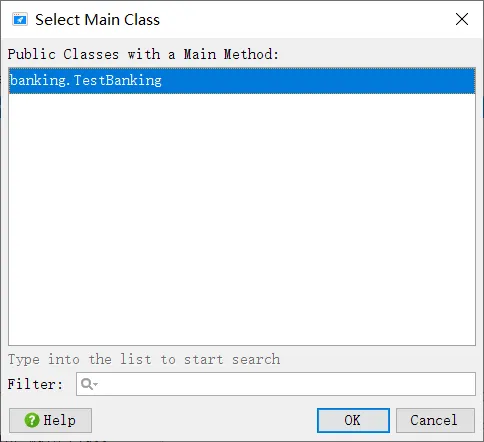Click the bottom blank region of list box
484x442 pixels.
pos(242,320)
